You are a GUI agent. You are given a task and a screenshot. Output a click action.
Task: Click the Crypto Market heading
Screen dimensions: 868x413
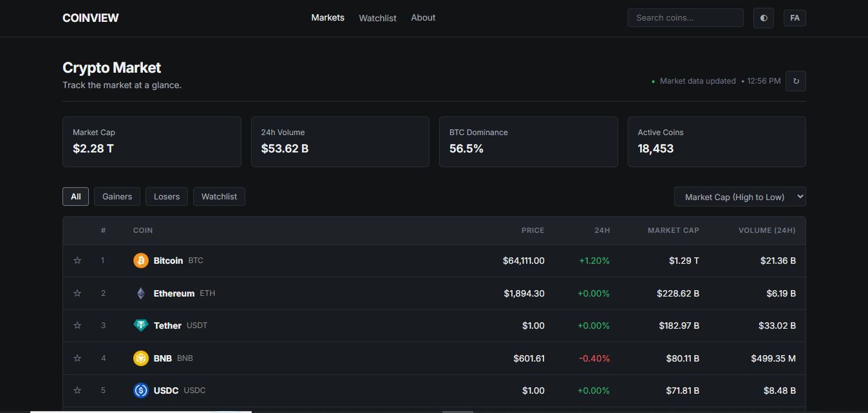tap(111, 68)
